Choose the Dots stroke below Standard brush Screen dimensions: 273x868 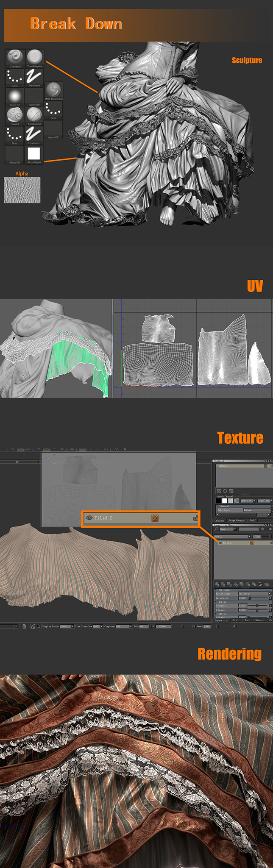pos(15,78)
